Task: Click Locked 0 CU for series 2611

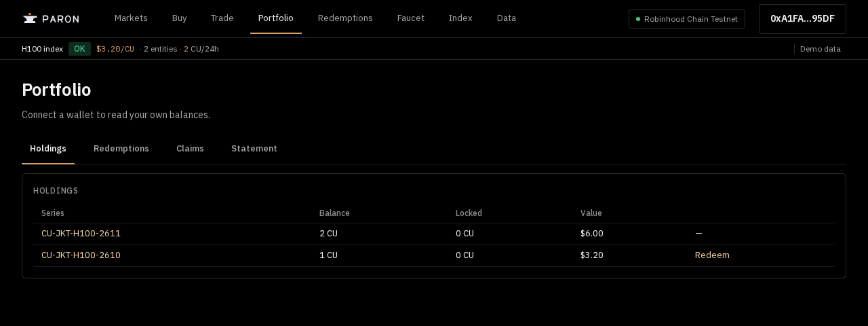Action: coord(465,234)
